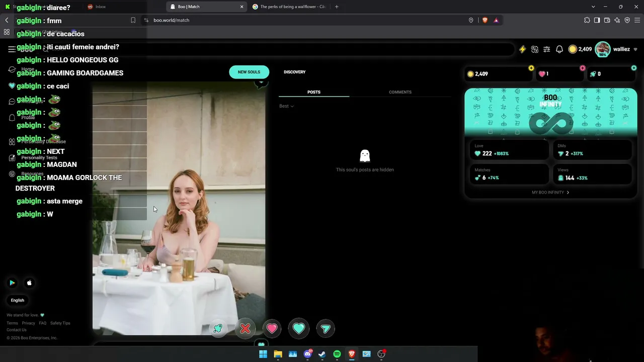
Task: Expand the tab search chevron
Action: coord(593,7)
